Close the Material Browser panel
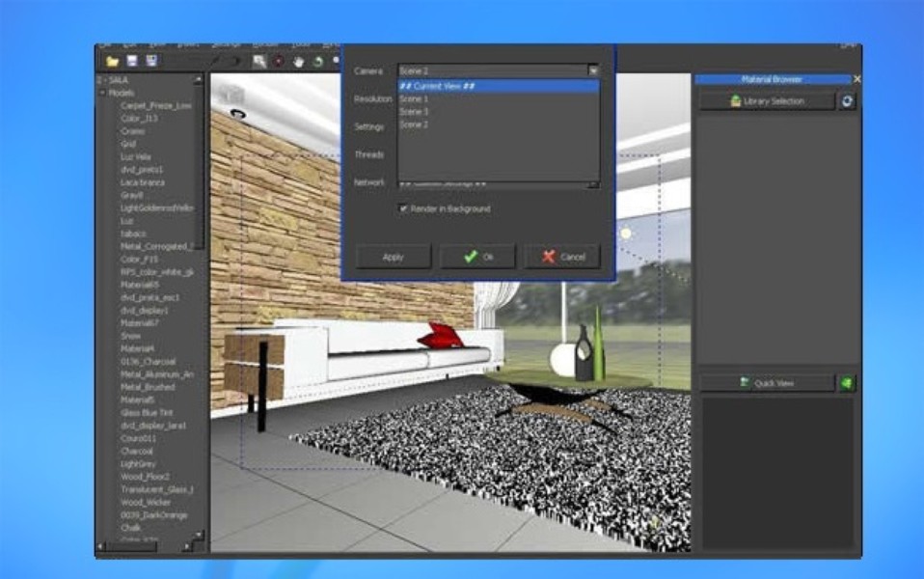Image resolution: width=924 pixels, height=579 pixels. point(856,79)
